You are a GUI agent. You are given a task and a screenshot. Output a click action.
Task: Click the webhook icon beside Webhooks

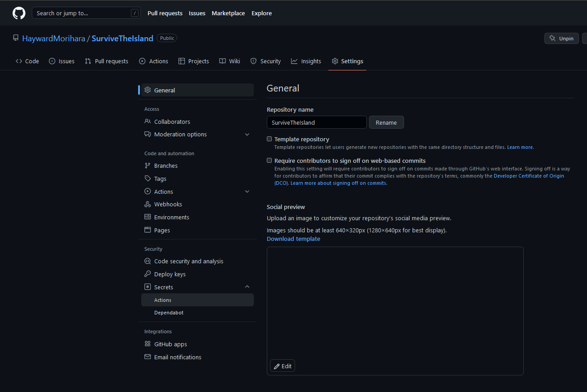point(148,204)
